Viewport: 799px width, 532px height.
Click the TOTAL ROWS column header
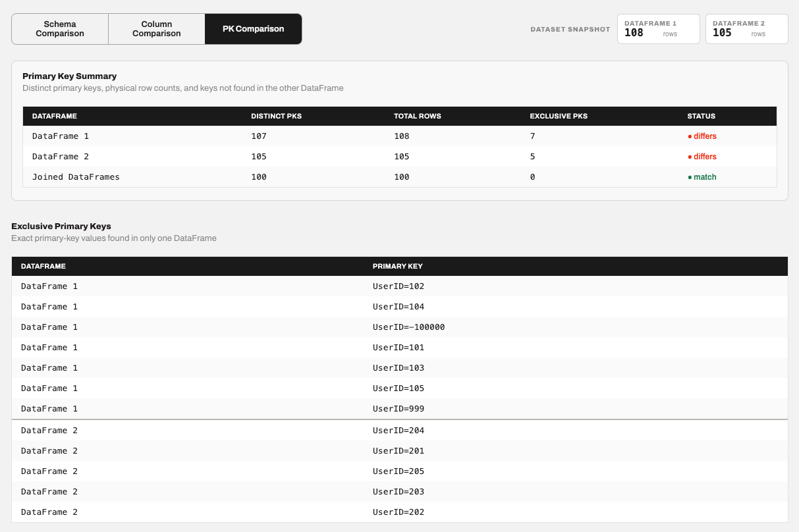pos(418,116)
